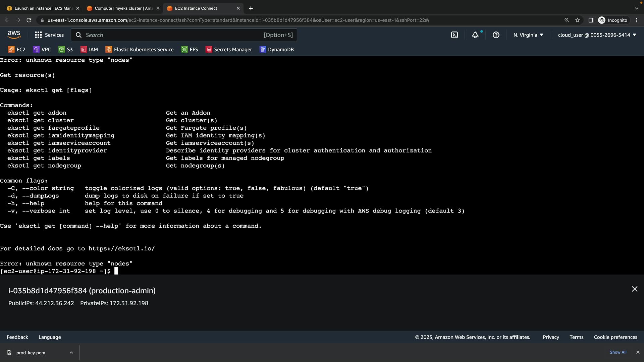644x362 pixels.
Task: Bookmark this page with star icon
Action: pyautogui.click(x=577, y=20)
